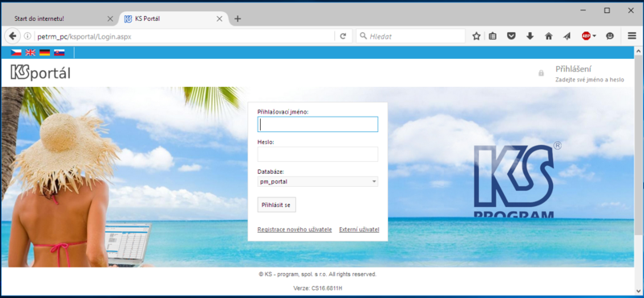Open the Adblock Plus menu

[x=588, y=36]
